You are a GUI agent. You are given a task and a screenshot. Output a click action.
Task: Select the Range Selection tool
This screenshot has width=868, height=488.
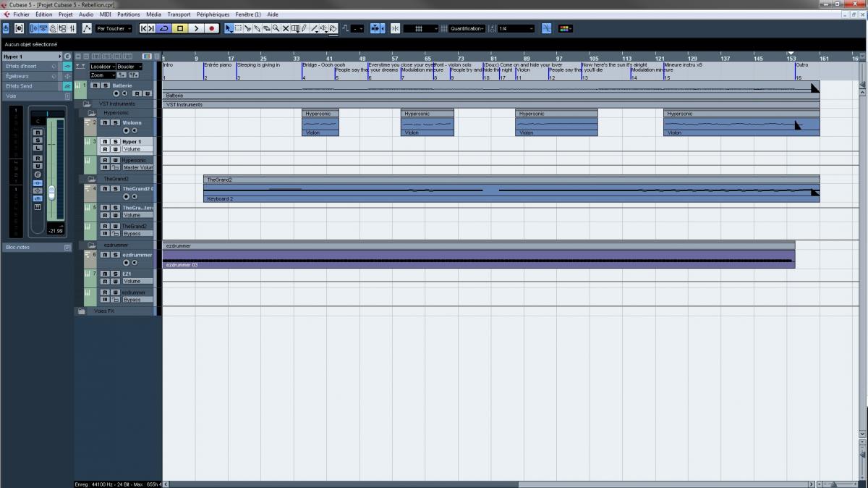(238, 28)
